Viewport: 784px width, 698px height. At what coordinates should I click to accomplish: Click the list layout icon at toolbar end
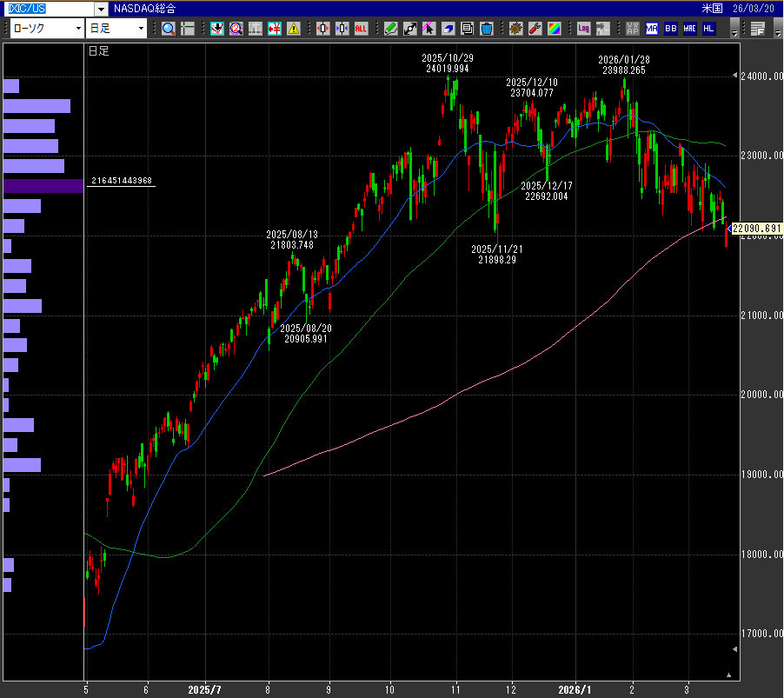coord(758,29)
